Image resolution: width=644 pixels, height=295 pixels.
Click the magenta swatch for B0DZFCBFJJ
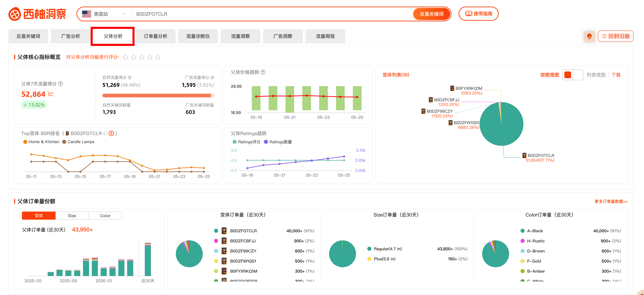(216, 241)
